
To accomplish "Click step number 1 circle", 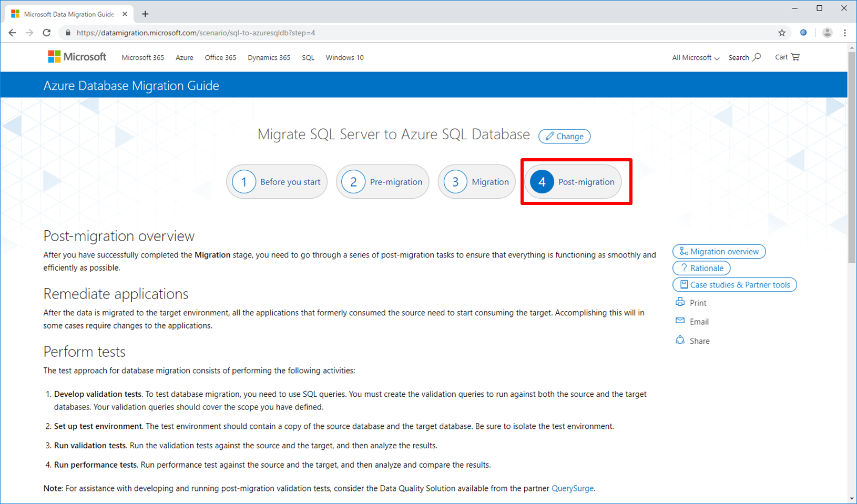I will coord(244,182).
